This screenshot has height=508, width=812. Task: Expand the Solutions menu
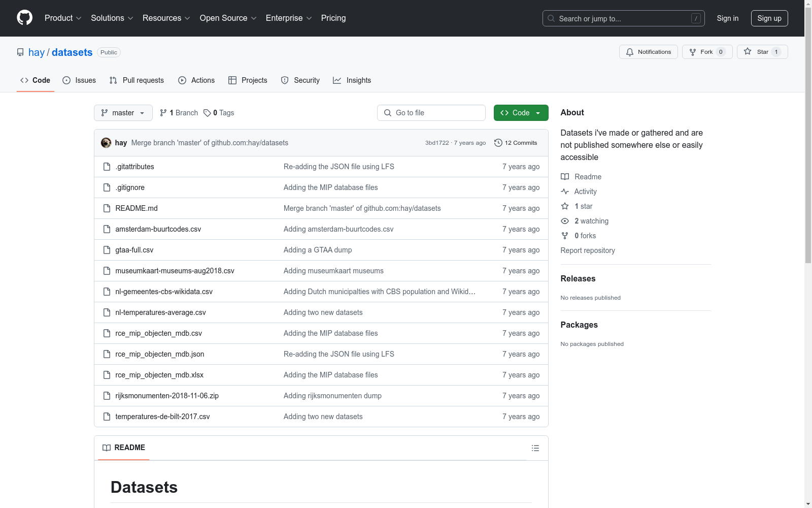(112, 18)
